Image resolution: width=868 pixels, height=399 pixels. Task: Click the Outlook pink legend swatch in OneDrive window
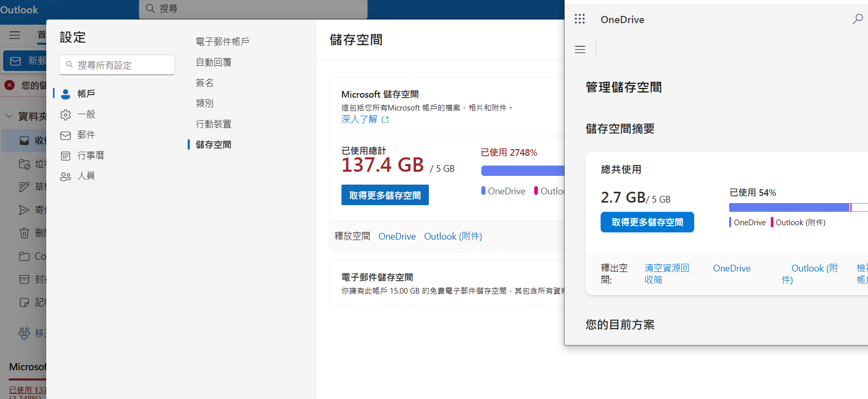tap(772, 222)
